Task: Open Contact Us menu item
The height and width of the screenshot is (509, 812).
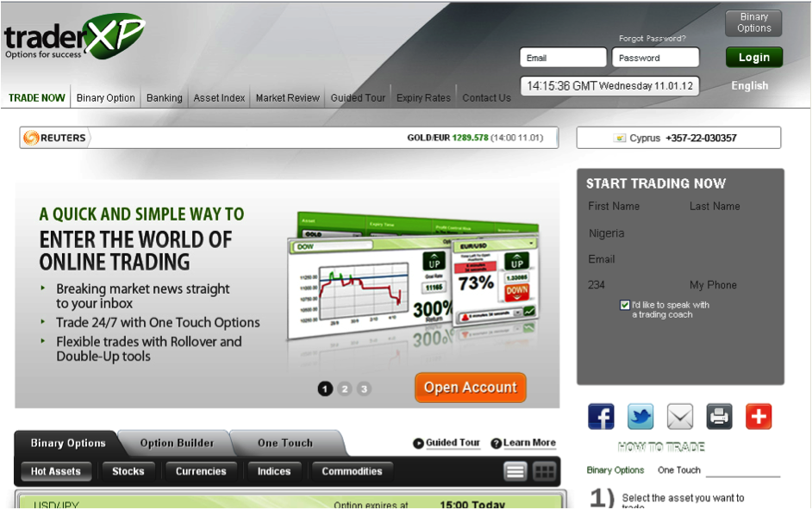Action: [x=486, y=98]
